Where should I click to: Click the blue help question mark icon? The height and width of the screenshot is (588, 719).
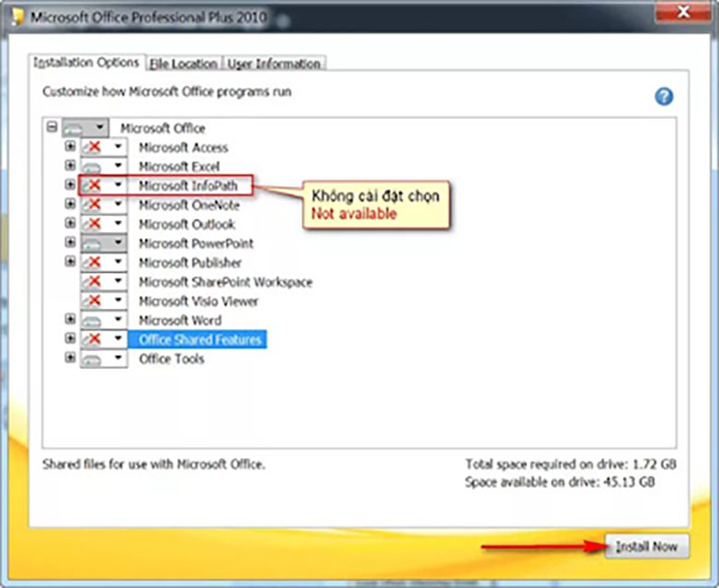click(664, 97)
